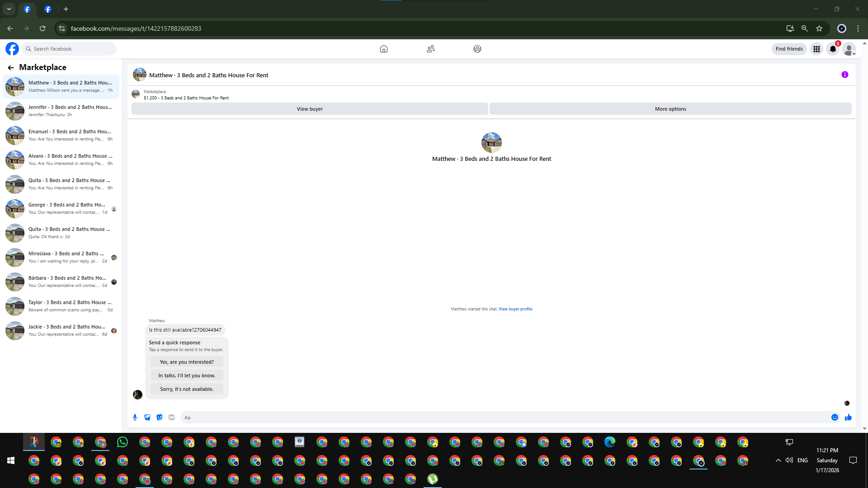Open Facebook notifications bell

[833, 49]
